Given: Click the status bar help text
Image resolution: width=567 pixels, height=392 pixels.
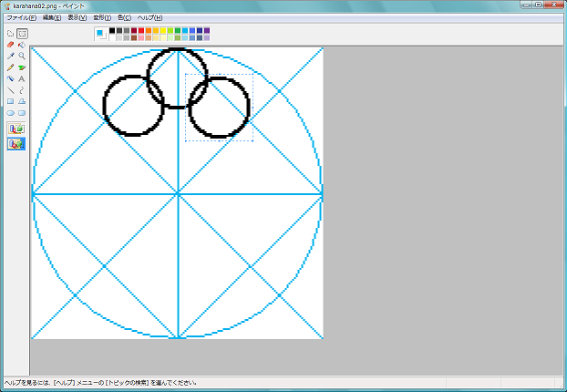Looking at the screenshot, I should [x=100, y=383].
